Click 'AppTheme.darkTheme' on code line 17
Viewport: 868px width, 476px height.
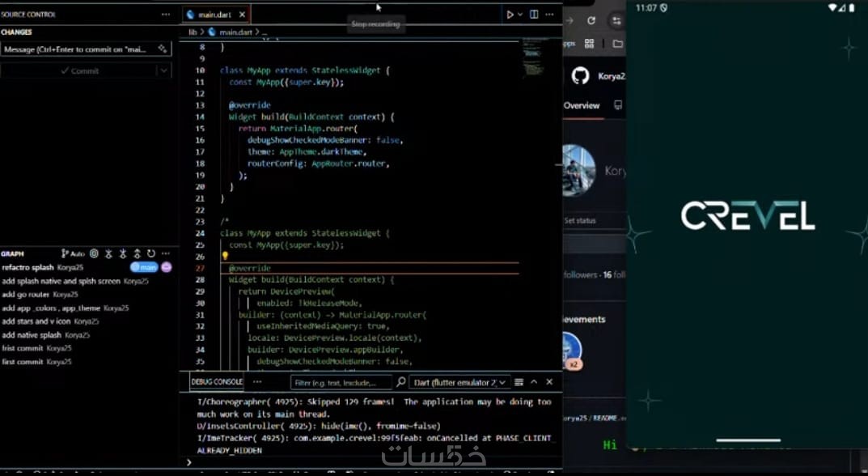(323, 152)
